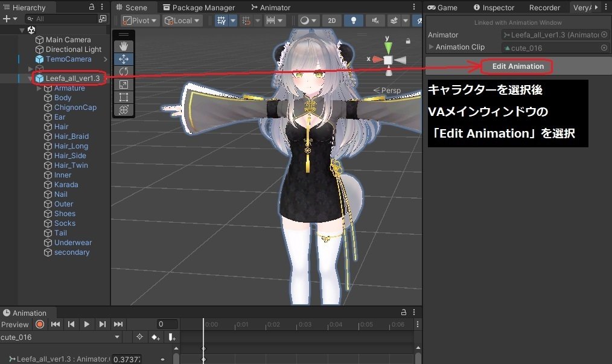This screenshot has width=612, height=364.
Task: Select the Transform tool
Action: (123, 110)
